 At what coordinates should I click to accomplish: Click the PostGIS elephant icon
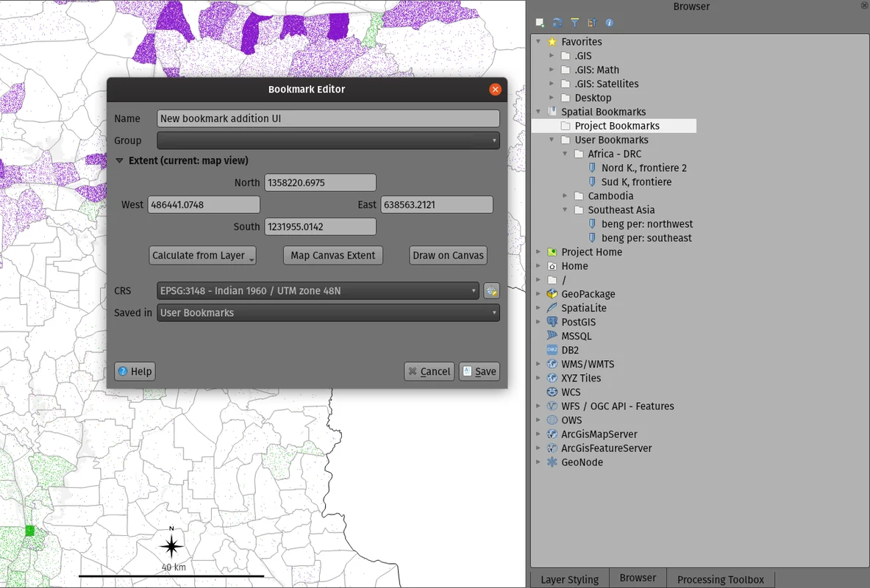[x=552, y=322]
